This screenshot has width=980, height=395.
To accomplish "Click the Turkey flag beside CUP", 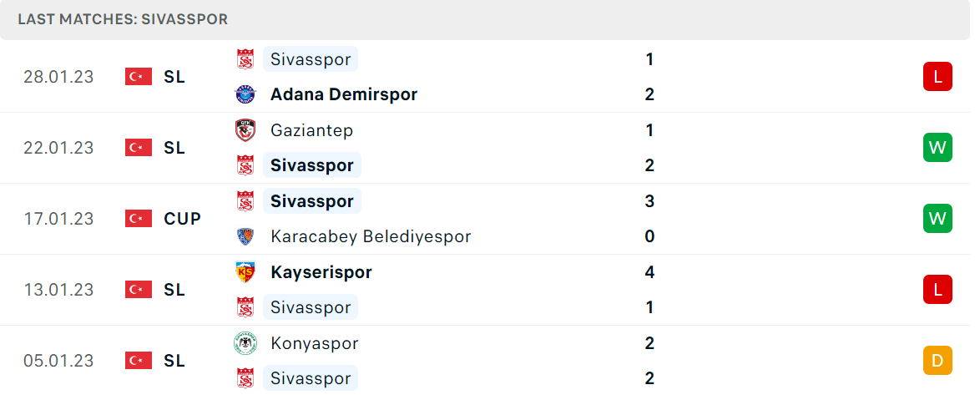I will (x=138, y=219).
